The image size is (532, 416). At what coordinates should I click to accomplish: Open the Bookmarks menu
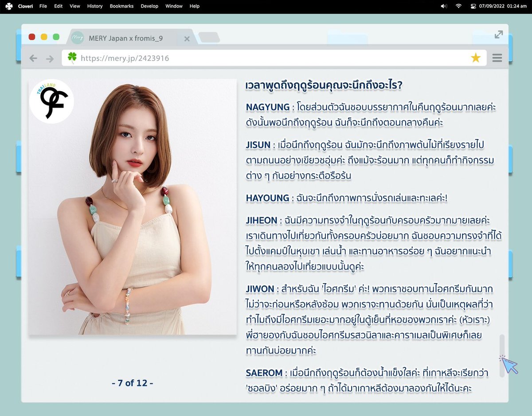click(121, 6)
